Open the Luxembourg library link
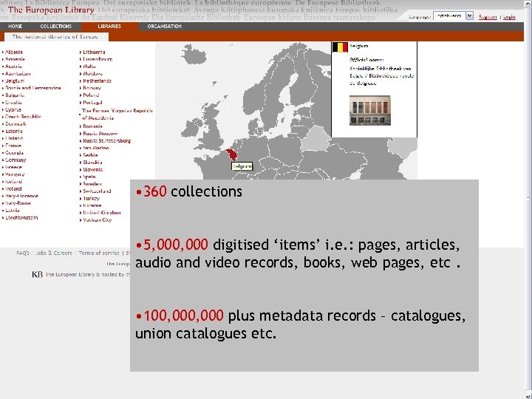This screenshot has width=532, height=399. (x=98, y=59)
